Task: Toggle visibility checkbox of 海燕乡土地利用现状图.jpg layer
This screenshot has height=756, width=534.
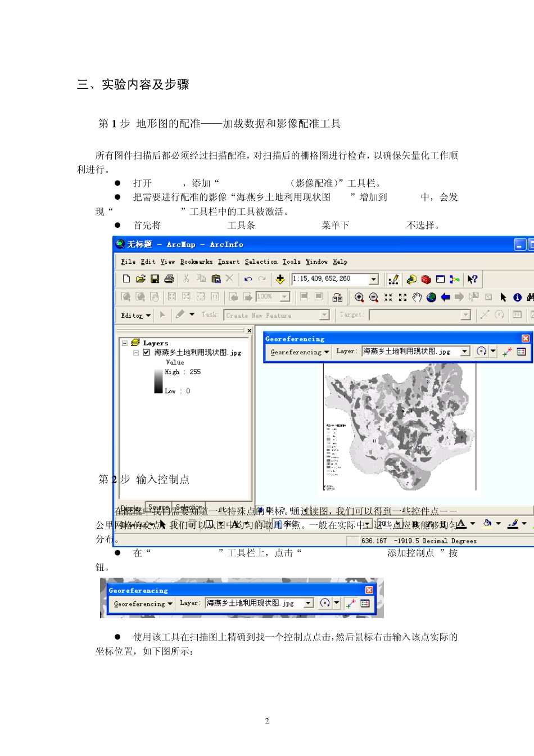Action: 146,353
